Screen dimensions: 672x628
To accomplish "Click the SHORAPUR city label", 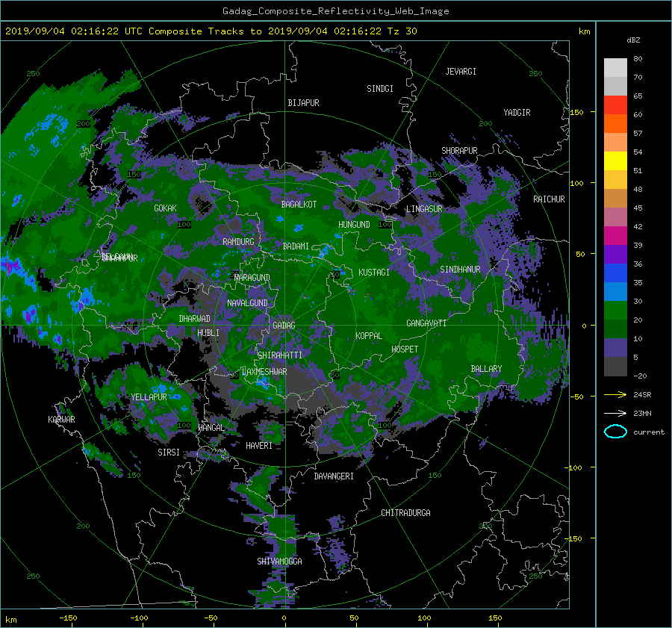I will click(x=459, y=151).
